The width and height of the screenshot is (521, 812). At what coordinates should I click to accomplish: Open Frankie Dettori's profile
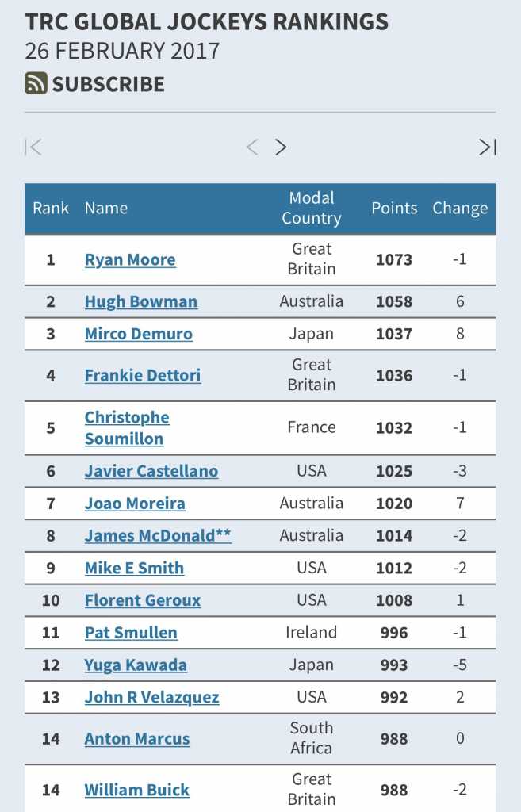[x=143, y=375]
